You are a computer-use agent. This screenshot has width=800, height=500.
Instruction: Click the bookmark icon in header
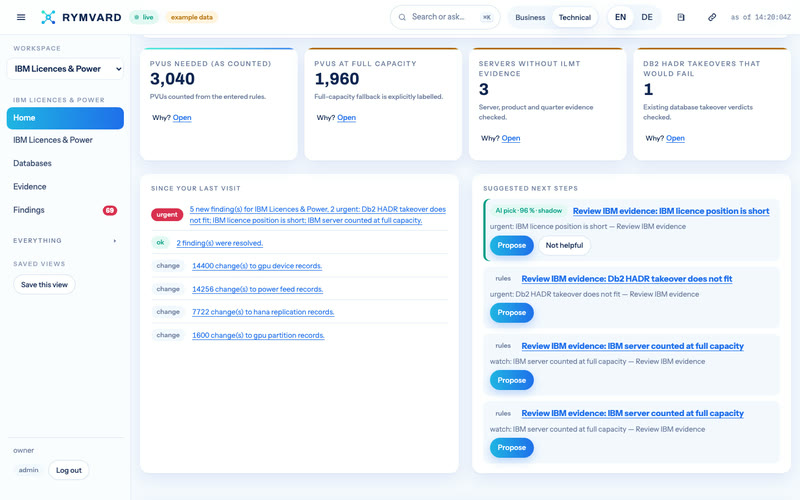(x=681, y=17)
